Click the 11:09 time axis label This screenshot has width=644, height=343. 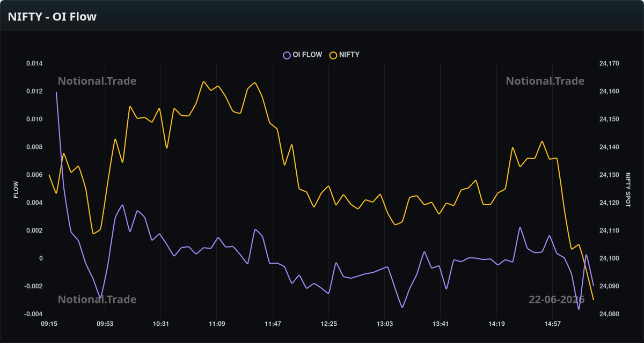click(216, 324)
